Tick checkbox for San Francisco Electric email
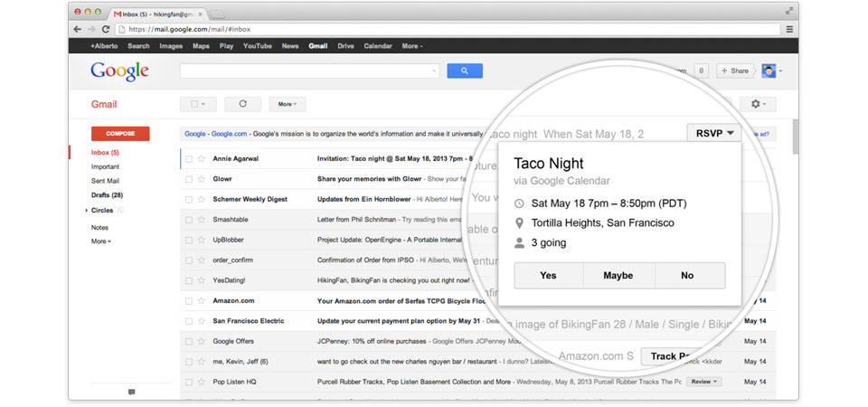 189,321
